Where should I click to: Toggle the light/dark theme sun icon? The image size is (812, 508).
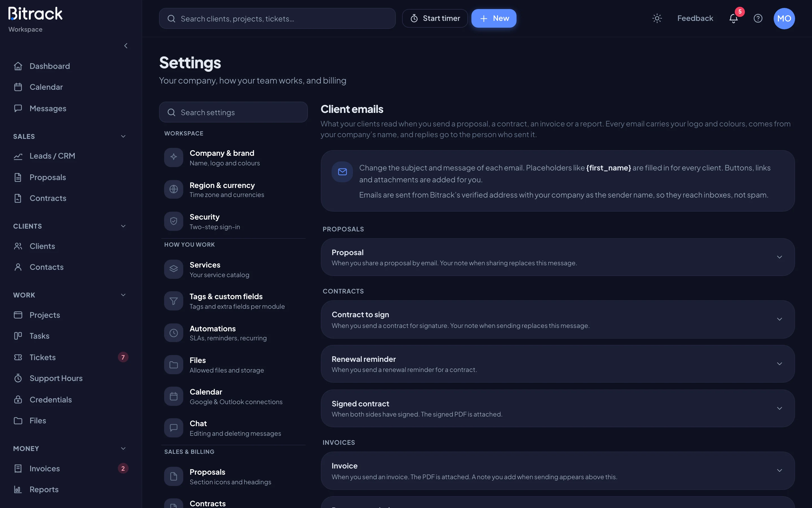tap(657, 18)
